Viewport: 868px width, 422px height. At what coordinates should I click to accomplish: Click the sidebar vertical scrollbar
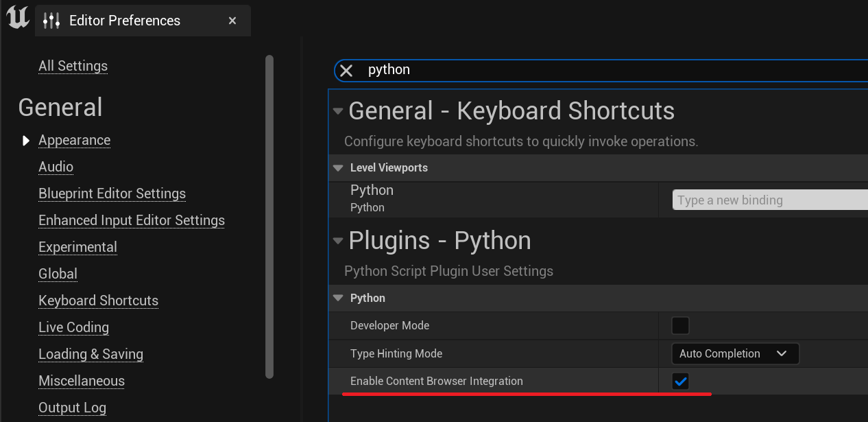point(269,216)
